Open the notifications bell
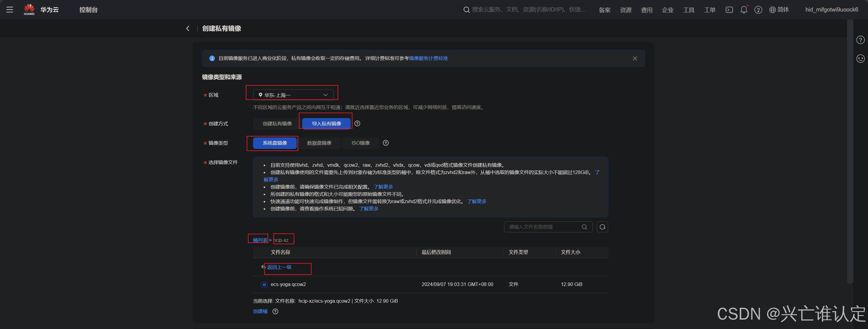 [744, 10]
